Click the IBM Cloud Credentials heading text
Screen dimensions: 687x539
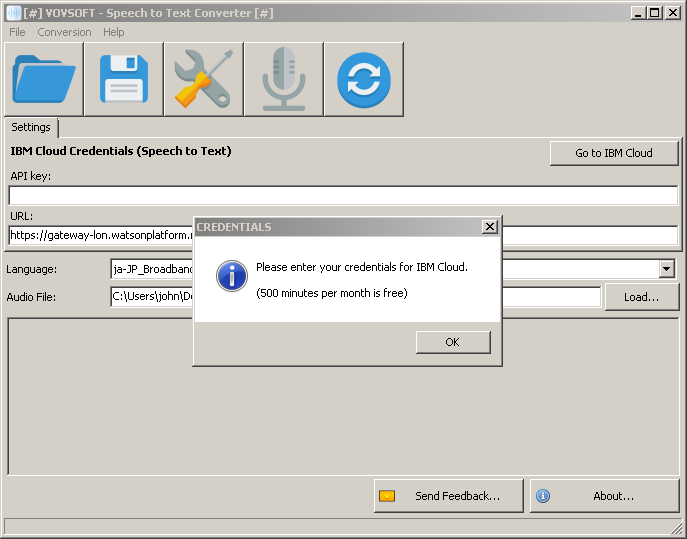(x=121, y=151)
